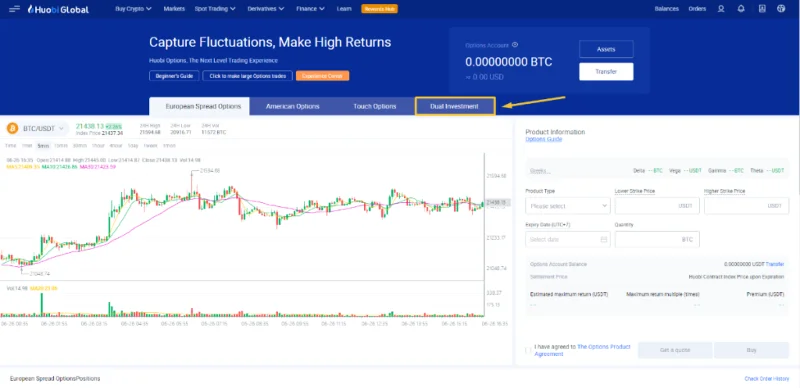Open the notifications bell icon
This screenshot has width=800, height=388.
[x=741, y=9]
